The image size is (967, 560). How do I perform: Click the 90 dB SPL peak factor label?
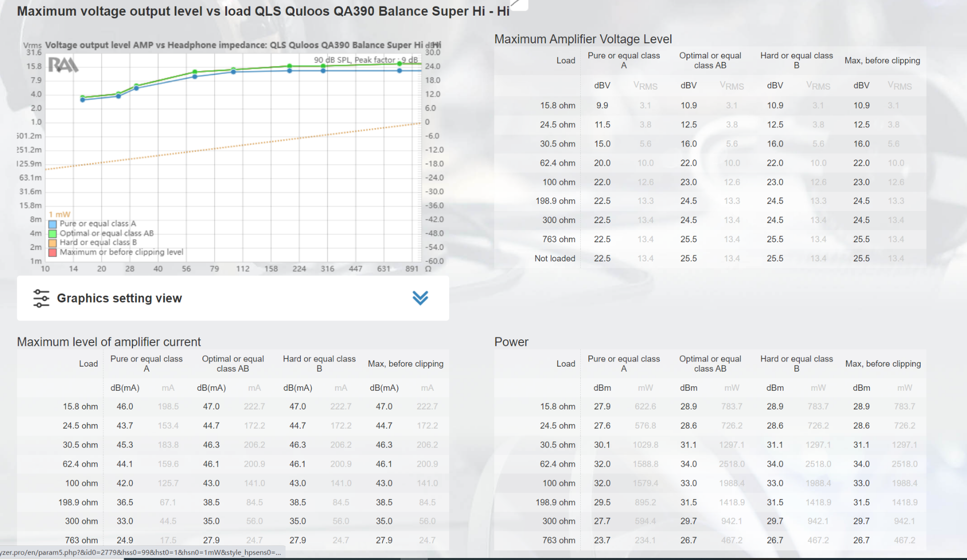pyautogui.click(x=366, y=60)
